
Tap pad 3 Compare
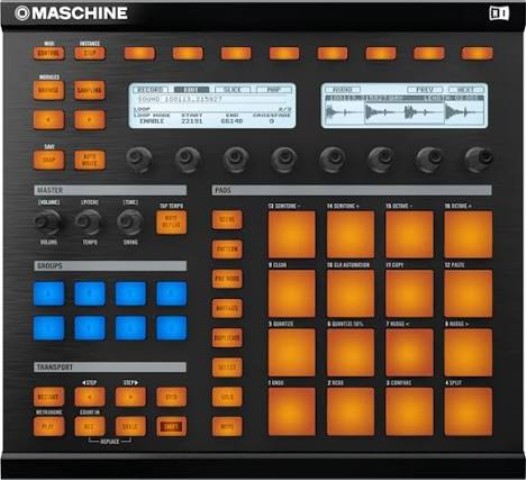409,411
